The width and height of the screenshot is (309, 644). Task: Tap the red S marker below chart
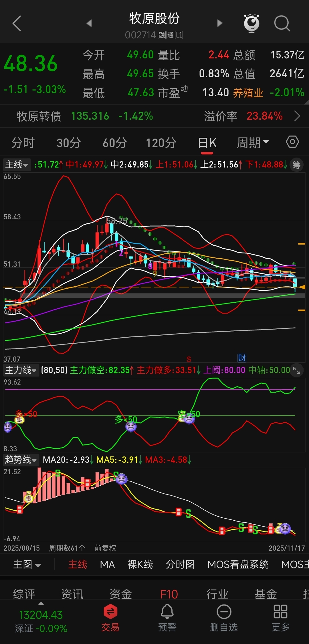pos(189,359)
